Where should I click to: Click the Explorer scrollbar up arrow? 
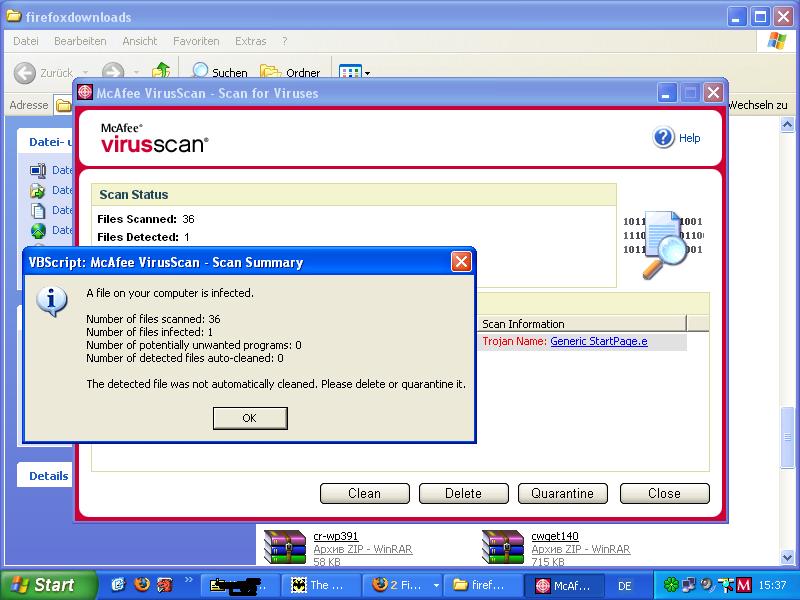(787, 124)
